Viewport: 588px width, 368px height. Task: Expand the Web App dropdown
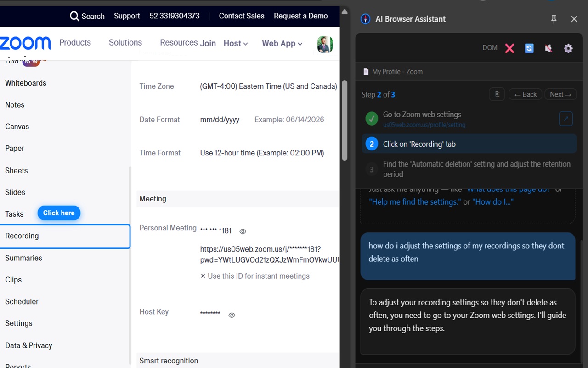pyautogui.click(x=282, y=43)
